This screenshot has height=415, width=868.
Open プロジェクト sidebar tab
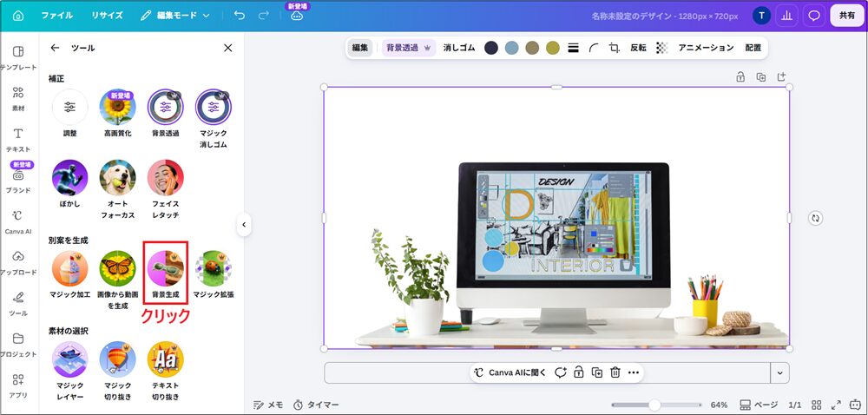(18, 344)
